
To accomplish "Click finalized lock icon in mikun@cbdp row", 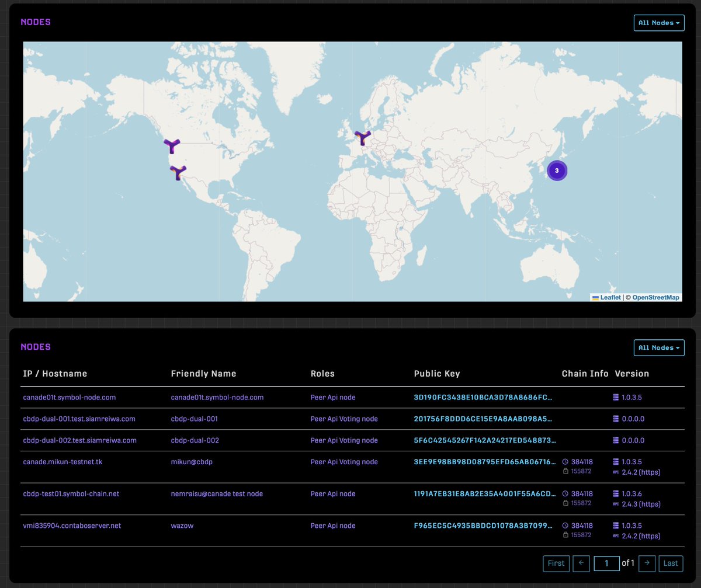I will pyautogui.click(x=565, y=471).
